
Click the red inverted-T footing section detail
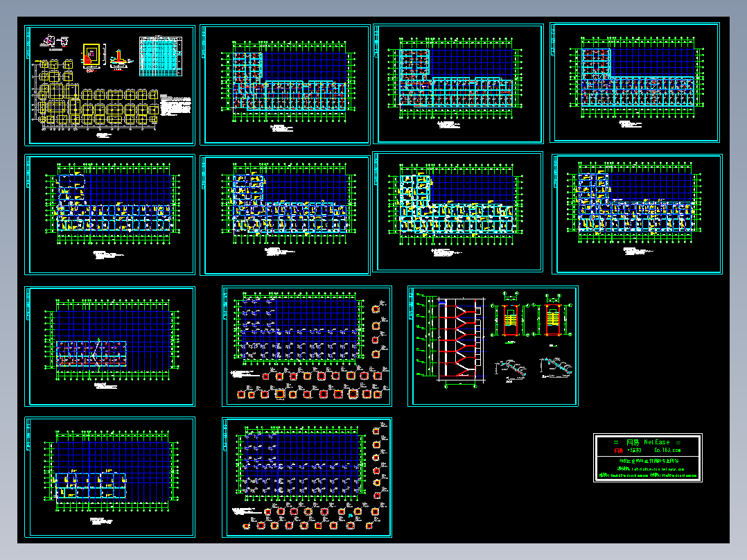(118, 58)
